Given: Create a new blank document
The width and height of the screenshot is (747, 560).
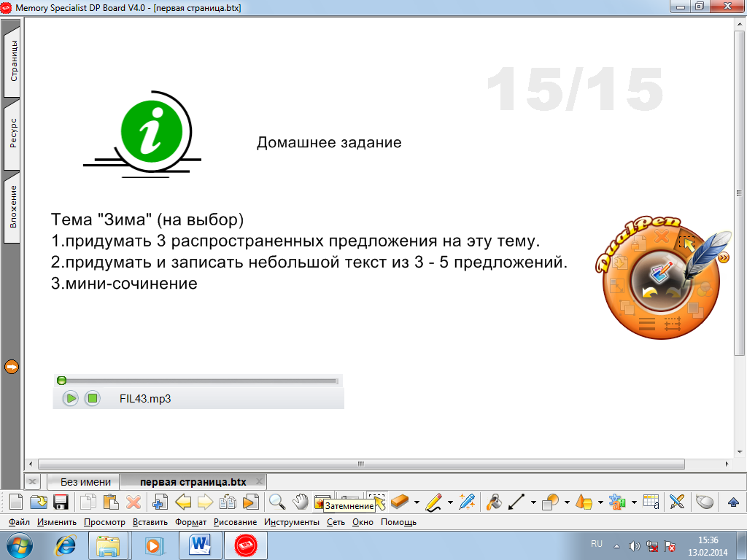Looking at the screenshot, I should click(x=16, y=502).
